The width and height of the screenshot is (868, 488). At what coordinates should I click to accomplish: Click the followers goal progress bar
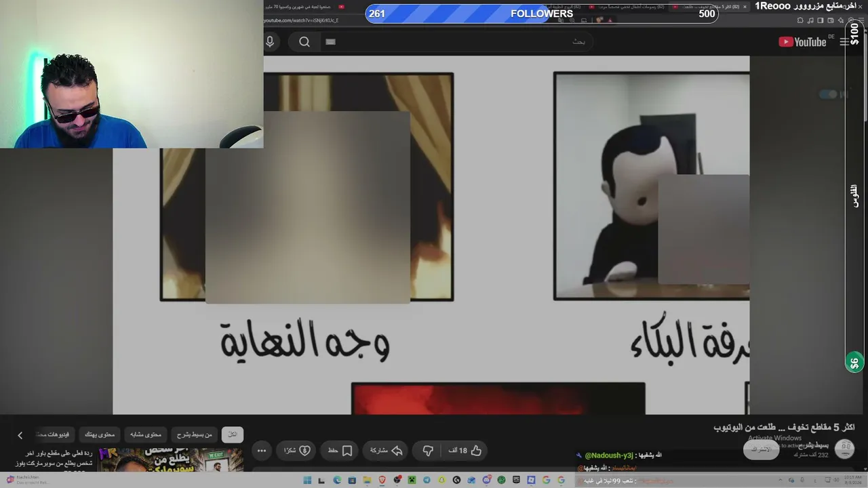pyautogui.click(x=542, y=14)
